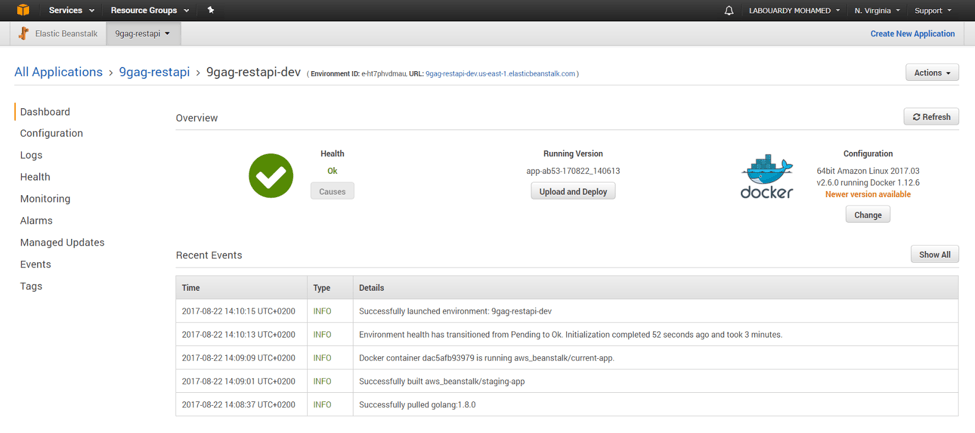Expand the 9gag-restapi application dropdown
The image size is (975, 433).
click(143, 34)
